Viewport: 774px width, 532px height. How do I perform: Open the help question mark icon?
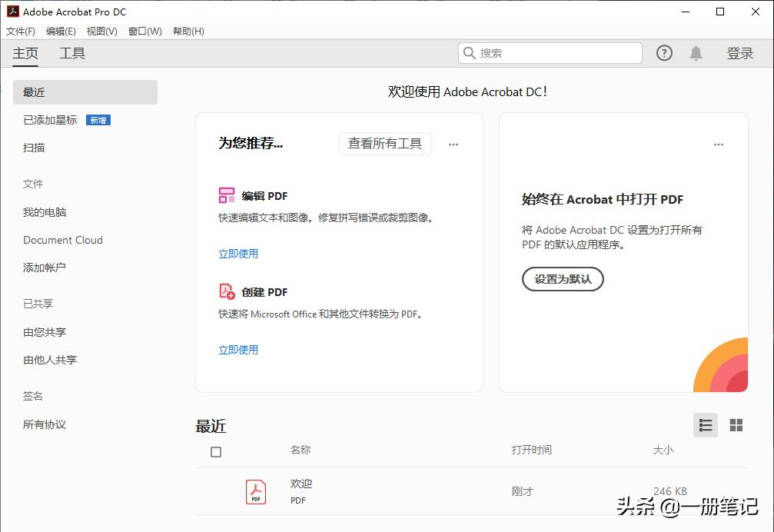click(663, 52)
